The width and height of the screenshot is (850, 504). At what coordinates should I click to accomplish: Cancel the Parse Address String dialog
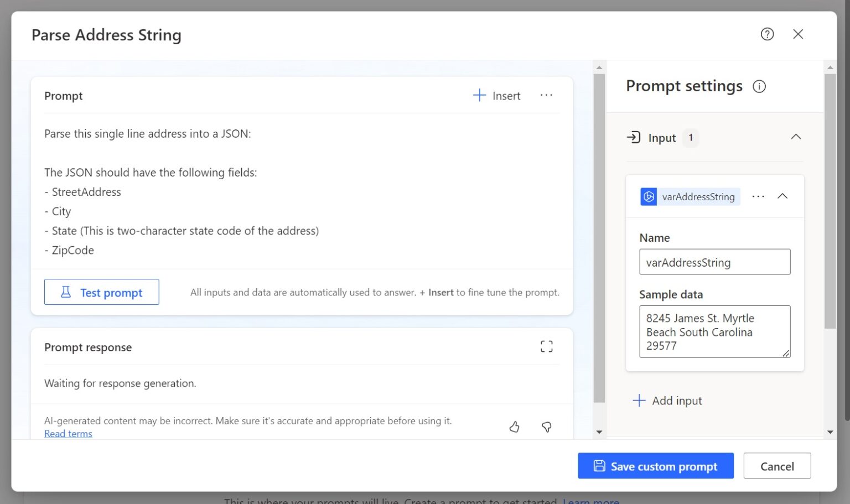point(777,466)
